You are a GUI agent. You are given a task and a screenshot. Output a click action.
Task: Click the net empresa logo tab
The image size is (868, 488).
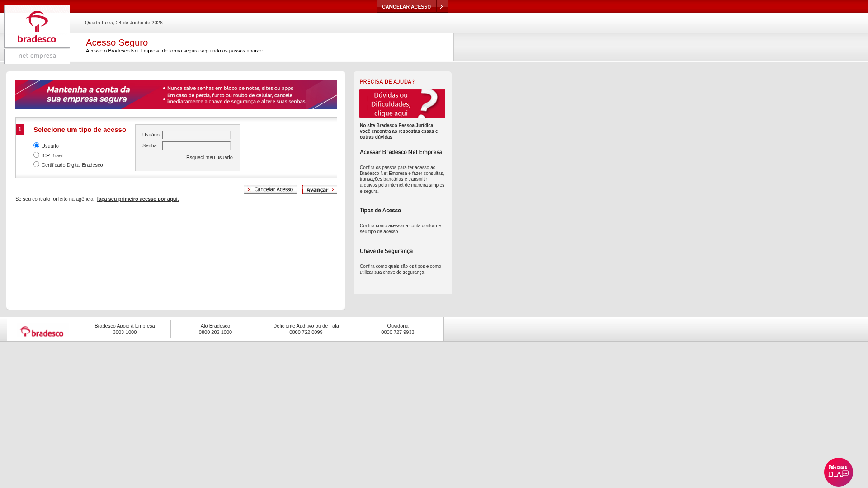pos(37,56)
